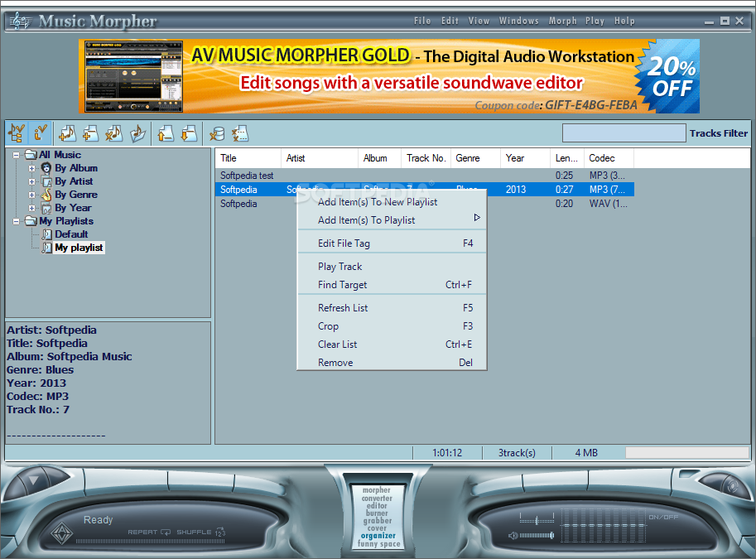Toggle the equalizer ON/OFF switch

[x=663, y=517]
